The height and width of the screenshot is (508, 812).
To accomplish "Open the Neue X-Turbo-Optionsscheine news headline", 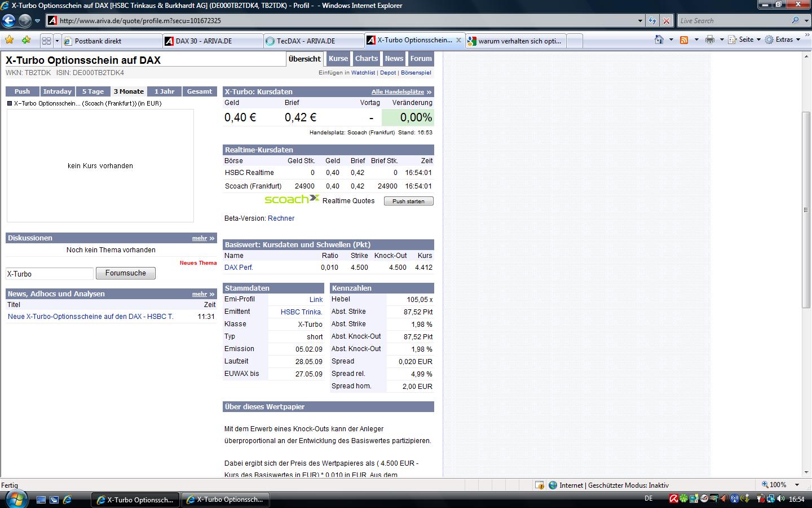I will pyautogui.click(x=91, y=317).
